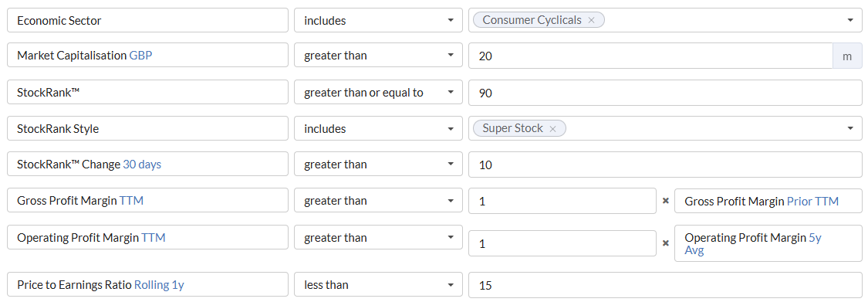Click multiplier icon in Operating Profit Margin row
The width and height of the screenshot is (868, 302).
665,243
